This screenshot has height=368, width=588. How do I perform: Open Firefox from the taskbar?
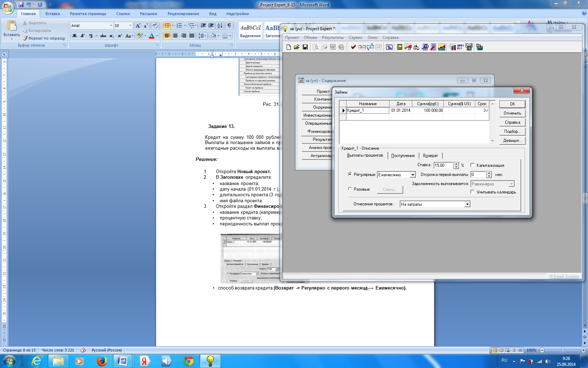pos(101,361)
